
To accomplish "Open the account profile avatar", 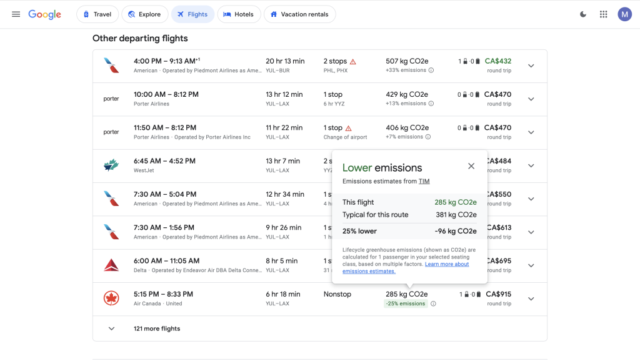I will [x=624, y=14].
